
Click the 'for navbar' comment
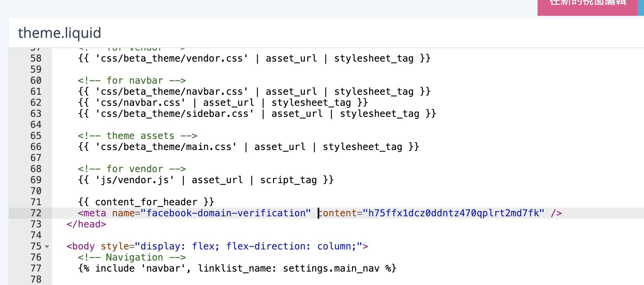click(132, 81)
